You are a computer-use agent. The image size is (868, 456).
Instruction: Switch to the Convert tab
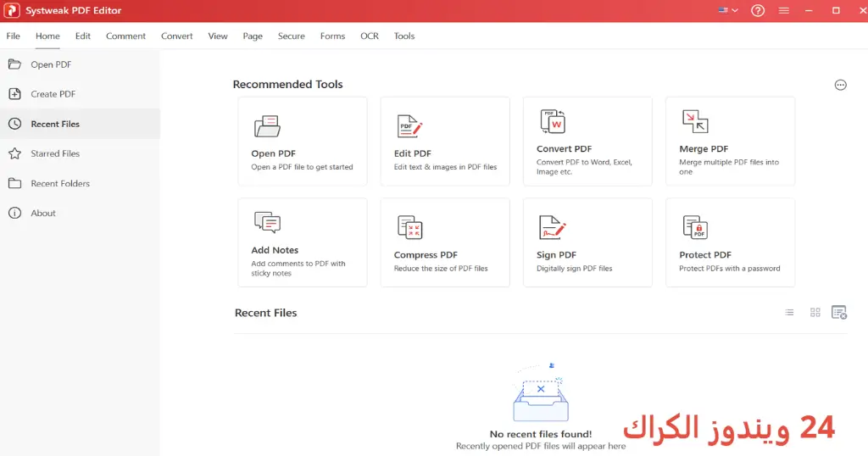pyautogui.click(x=176, y=36)
